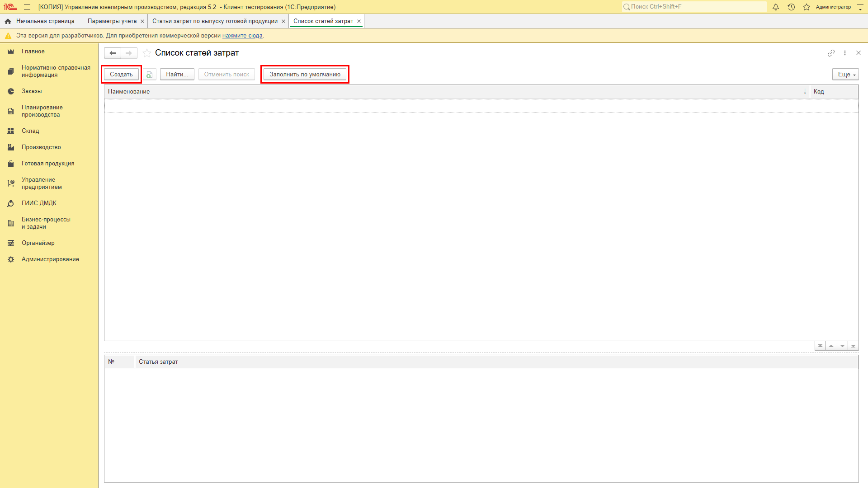This screenshot has width=868, height=488.
Task: Click the № column header
Action: (x=120, y=362)
